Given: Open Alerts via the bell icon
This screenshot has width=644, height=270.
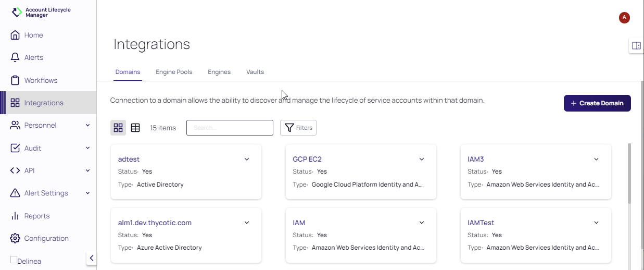Looking at the screenshot, I should point(15,57).
